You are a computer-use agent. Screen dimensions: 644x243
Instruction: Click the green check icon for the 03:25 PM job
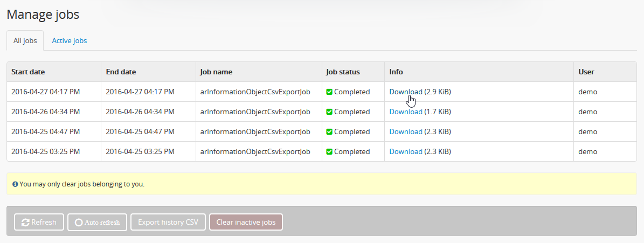pyautogui.click(x=329, y=152)
